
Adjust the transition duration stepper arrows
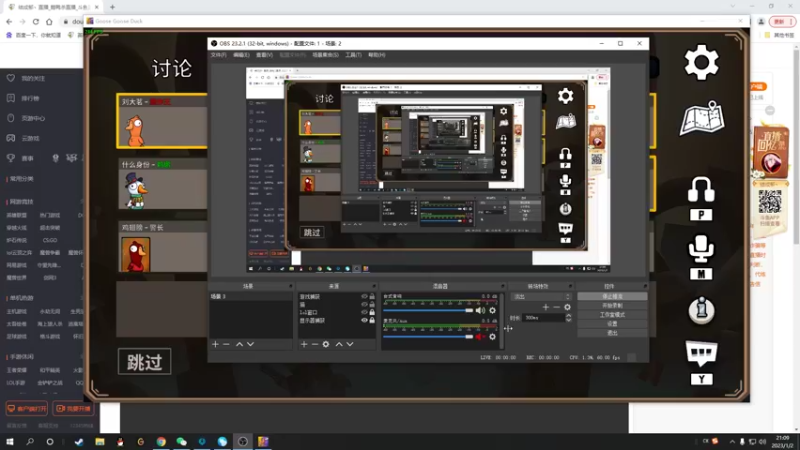(568, 318)
